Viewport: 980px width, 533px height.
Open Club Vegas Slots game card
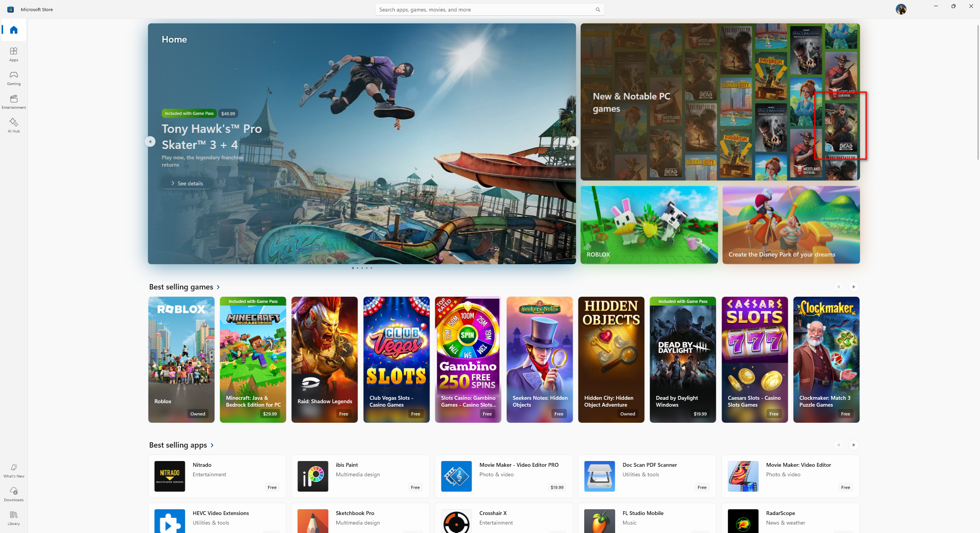pyautogui.click(x=396, y=360)
